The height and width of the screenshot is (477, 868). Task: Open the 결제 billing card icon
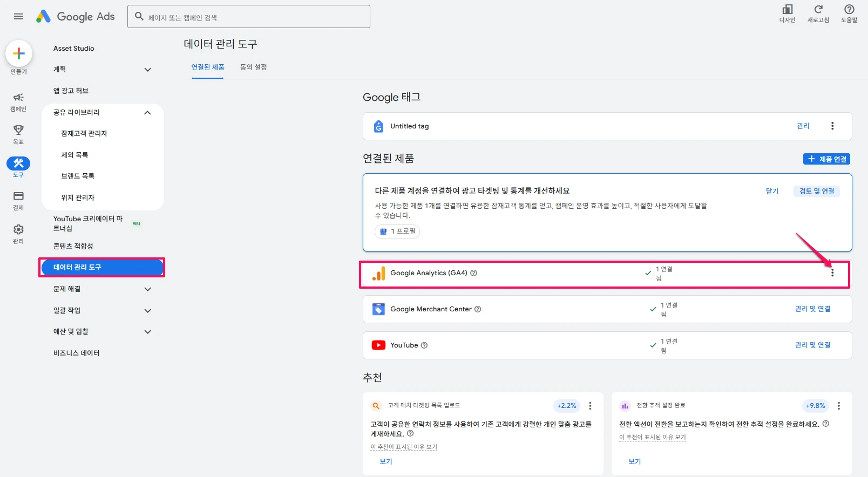(x=18, y=196)
